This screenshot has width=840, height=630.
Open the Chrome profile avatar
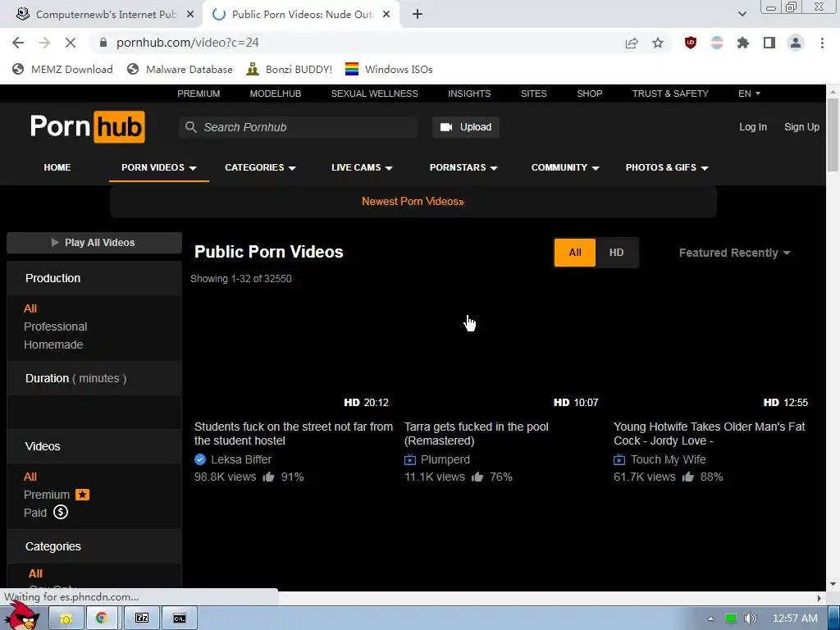click(796, 43)
